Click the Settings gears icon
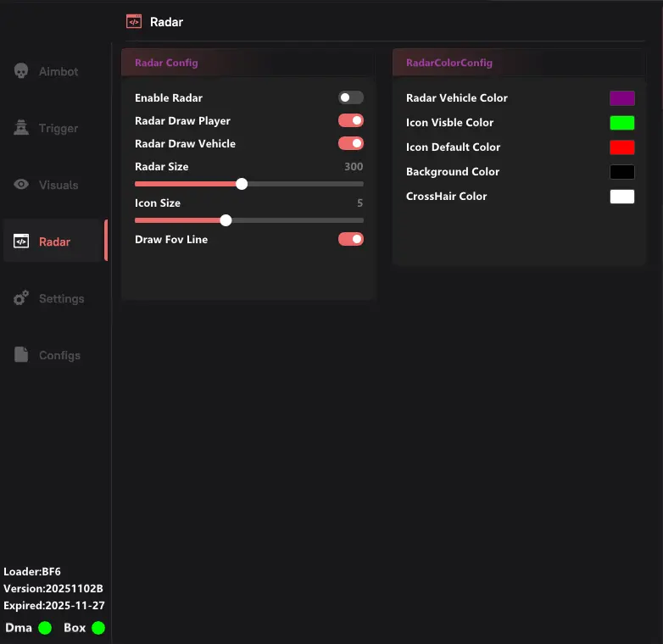 click(x=21, y=298)
